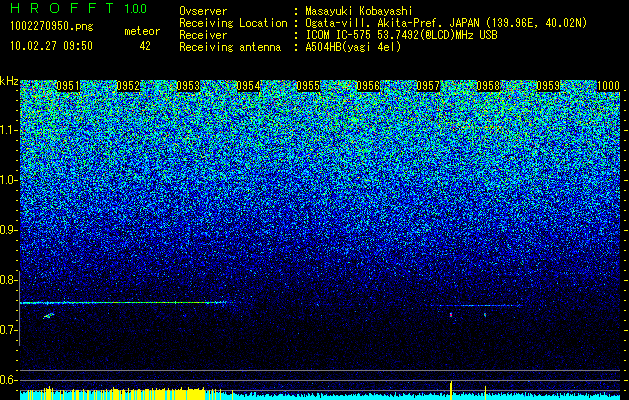Click the 0958 time marker
Screen dimensions: 629x400
click(488, 86)
